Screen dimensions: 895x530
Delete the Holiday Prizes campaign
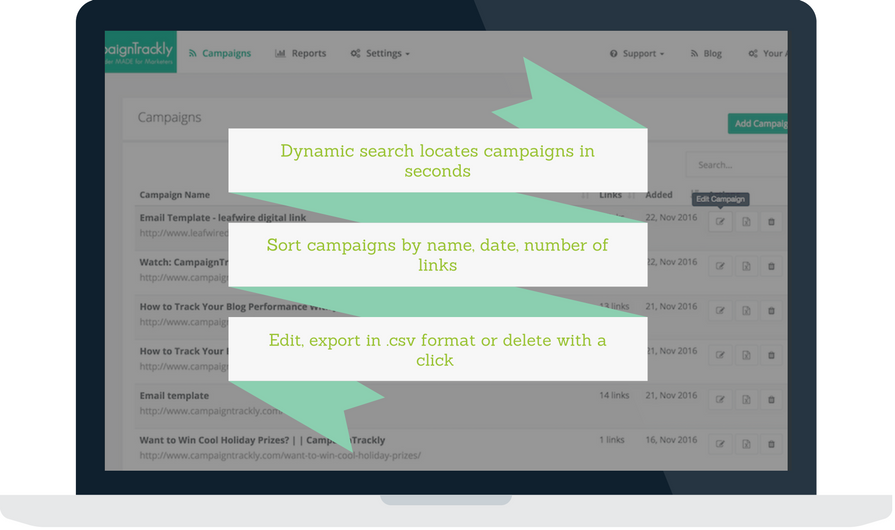771,444
